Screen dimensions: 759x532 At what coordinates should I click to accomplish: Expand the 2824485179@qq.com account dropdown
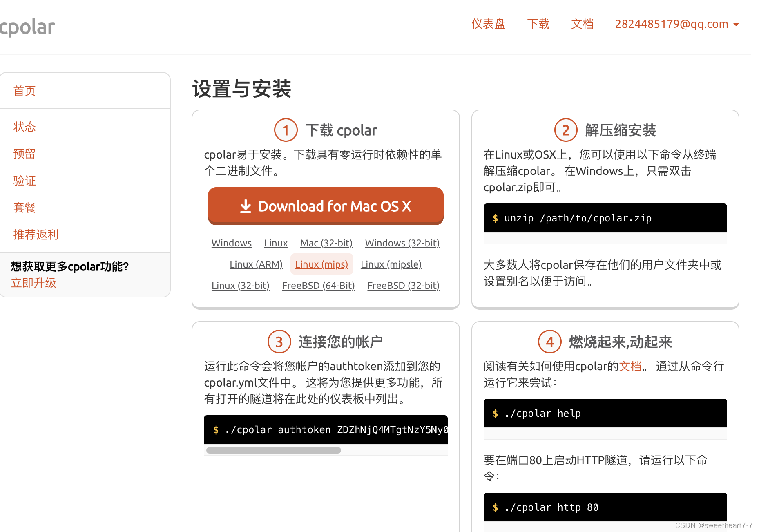pyautogui.click(x=677, y=24)
